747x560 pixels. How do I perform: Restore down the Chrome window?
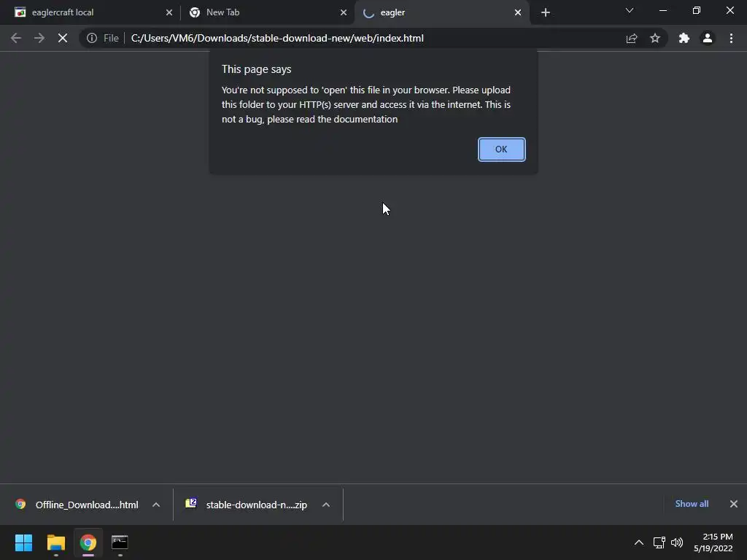[x=697, y=10]
